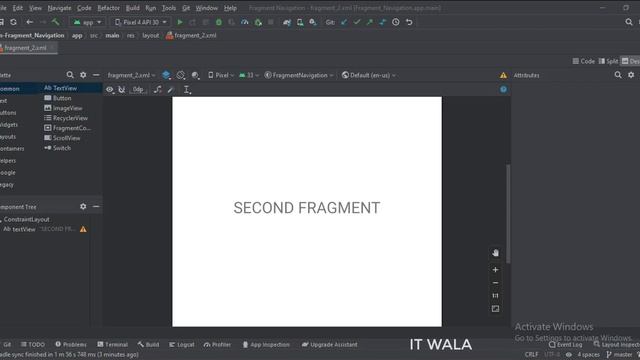
Task: Set default margins 0dp field
Action: coord(138,90)
